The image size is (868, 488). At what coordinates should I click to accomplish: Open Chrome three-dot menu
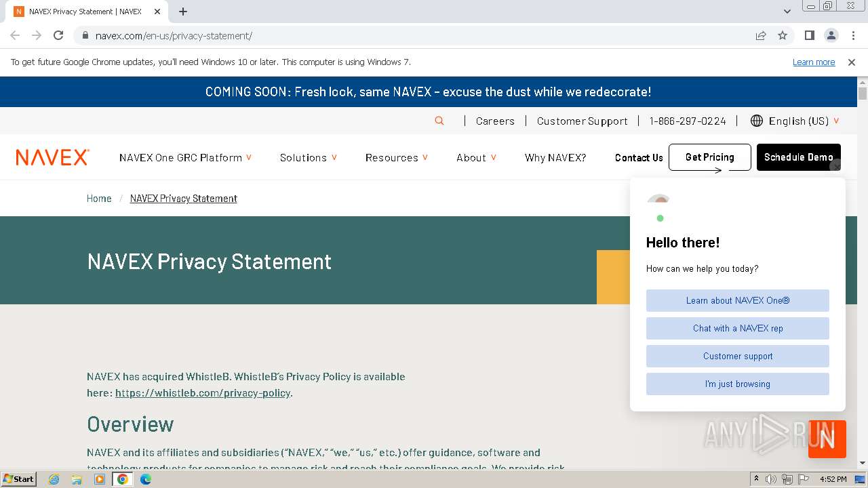(x=852, y=35)
